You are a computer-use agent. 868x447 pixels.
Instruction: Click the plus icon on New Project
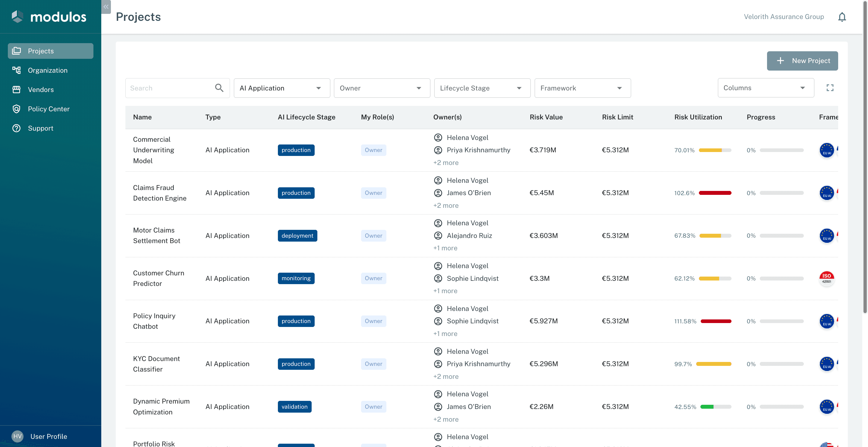(x=780, y=61)
